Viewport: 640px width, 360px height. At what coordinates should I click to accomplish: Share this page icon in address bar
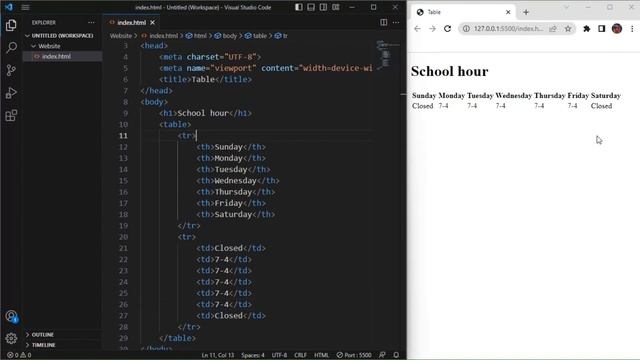click(553, 29)
